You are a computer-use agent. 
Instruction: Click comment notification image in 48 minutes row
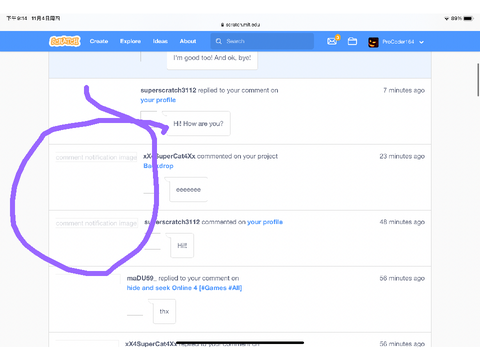tap(96, 223)
